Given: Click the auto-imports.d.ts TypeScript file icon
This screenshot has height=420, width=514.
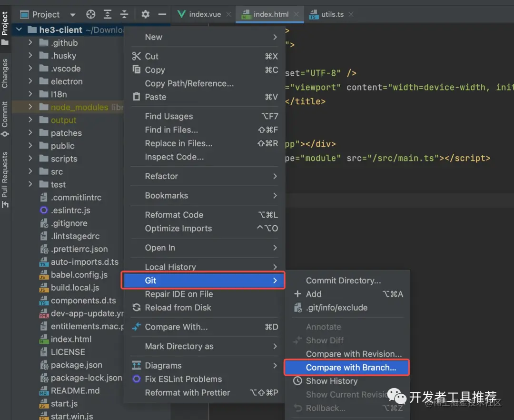Looking at the screenshot, I should click(44, 262).
